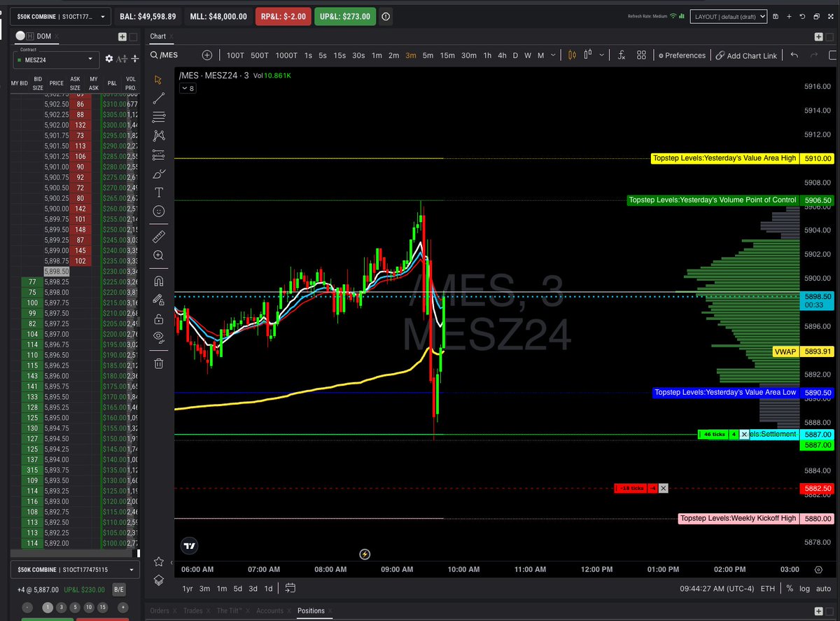Expand the indicator legend count 8 chevron
This screenshot has height=621, width=840.
pyautogui.click(x=188, y=88)
